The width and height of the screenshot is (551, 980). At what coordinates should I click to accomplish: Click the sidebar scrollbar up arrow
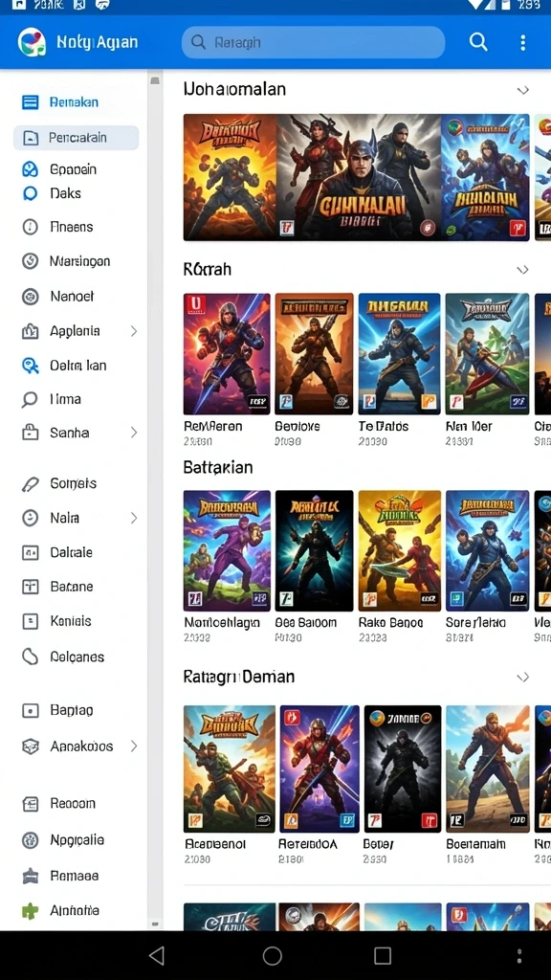click(x=155, y=80)
